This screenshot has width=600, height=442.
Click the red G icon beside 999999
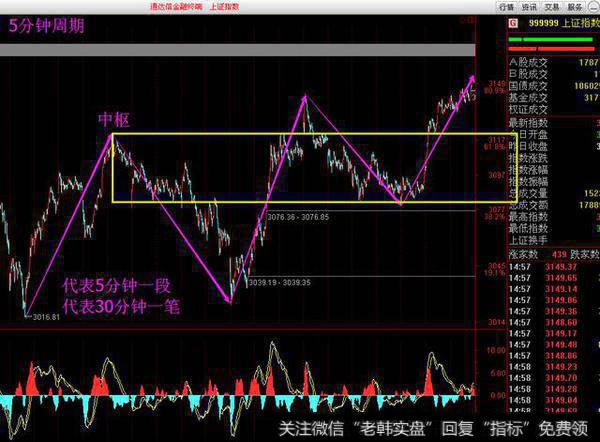point(513,21)
